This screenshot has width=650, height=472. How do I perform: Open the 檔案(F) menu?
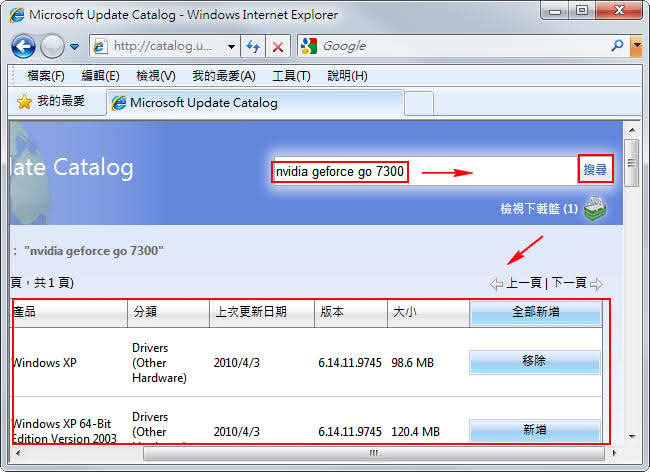pos(46,76)
